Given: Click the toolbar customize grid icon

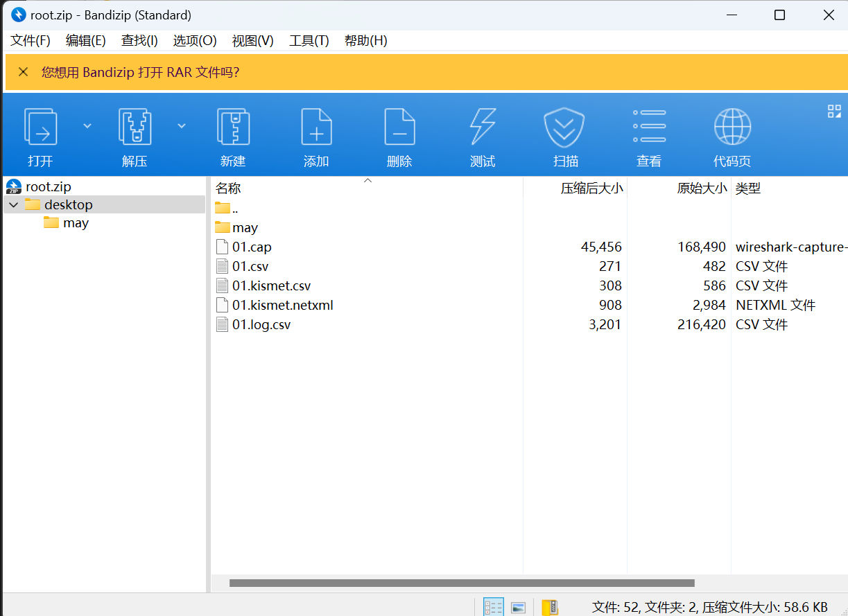Looking at the screenshot, I should click(x=834, y=112).
